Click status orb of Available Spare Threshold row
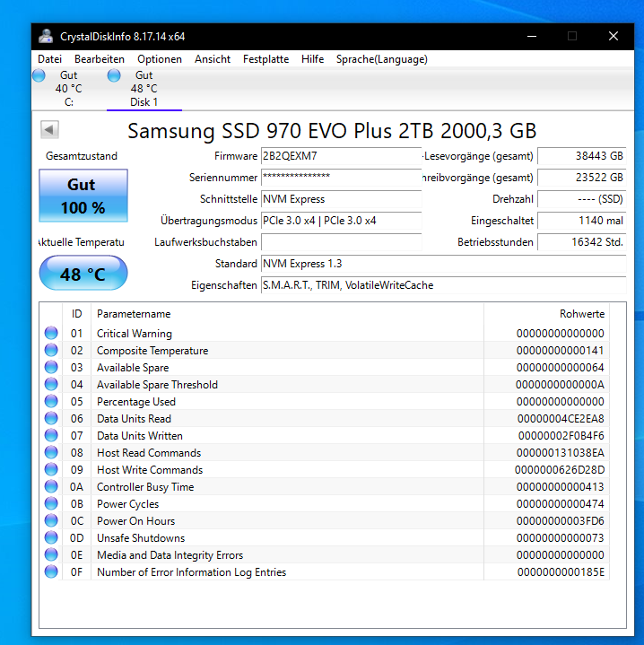The height and width of the screenshot is (645, 644). pos(51,384)
